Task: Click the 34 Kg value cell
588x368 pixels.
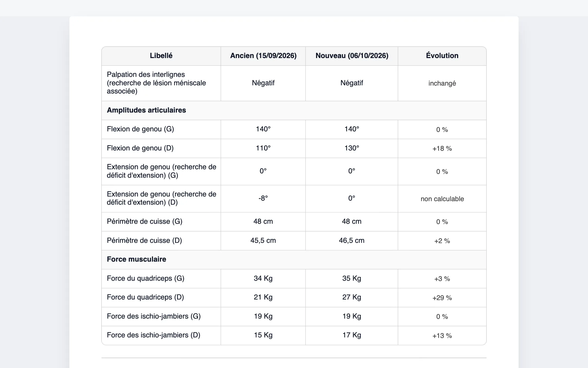Action: click(x=263, y=278)
